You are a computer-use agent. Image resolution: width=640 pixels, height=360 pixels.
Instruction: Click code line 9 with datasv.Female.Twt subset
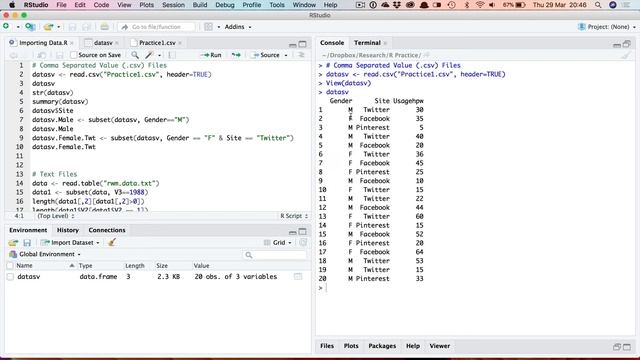click(163, 138)
